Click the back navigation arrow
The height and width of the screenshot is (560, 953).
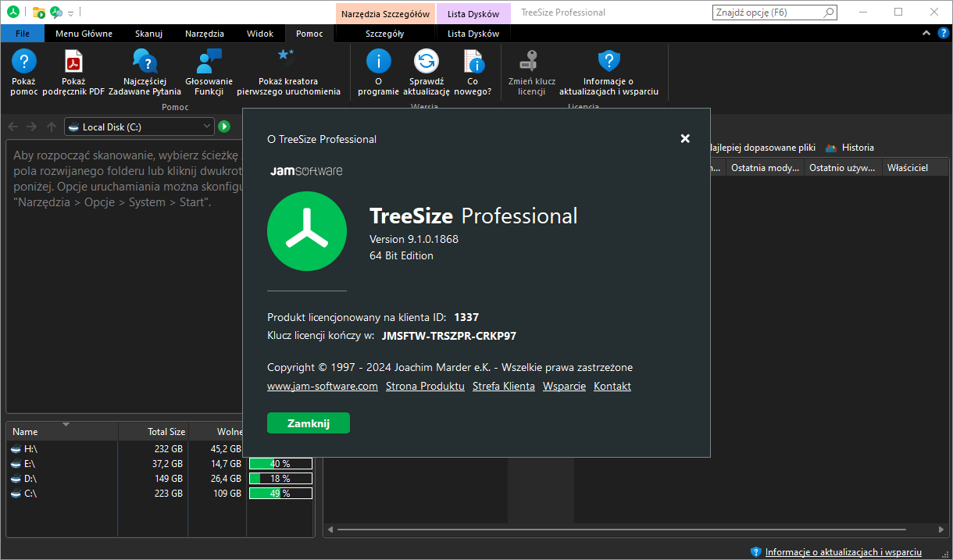(x=13, y=127)
